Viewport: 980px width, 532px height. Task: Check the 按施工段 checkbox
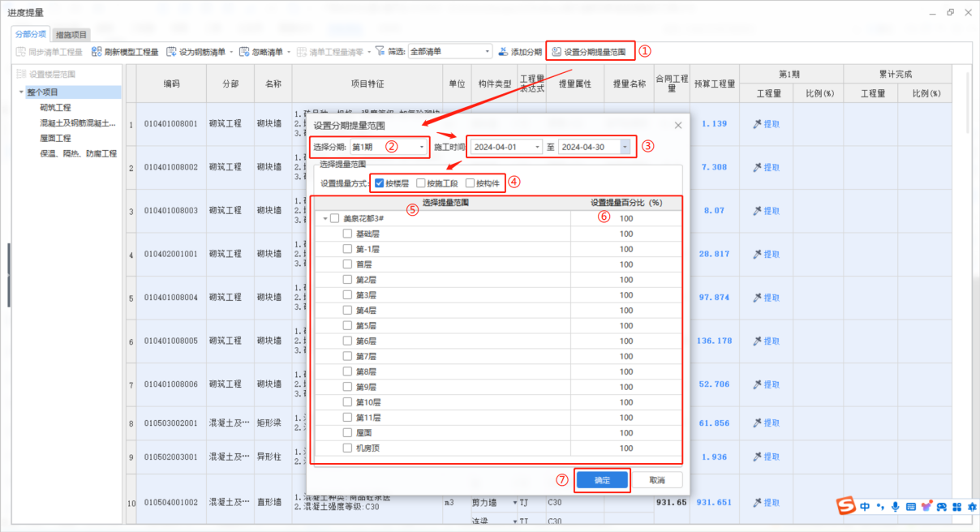click(x=420, y=183)
